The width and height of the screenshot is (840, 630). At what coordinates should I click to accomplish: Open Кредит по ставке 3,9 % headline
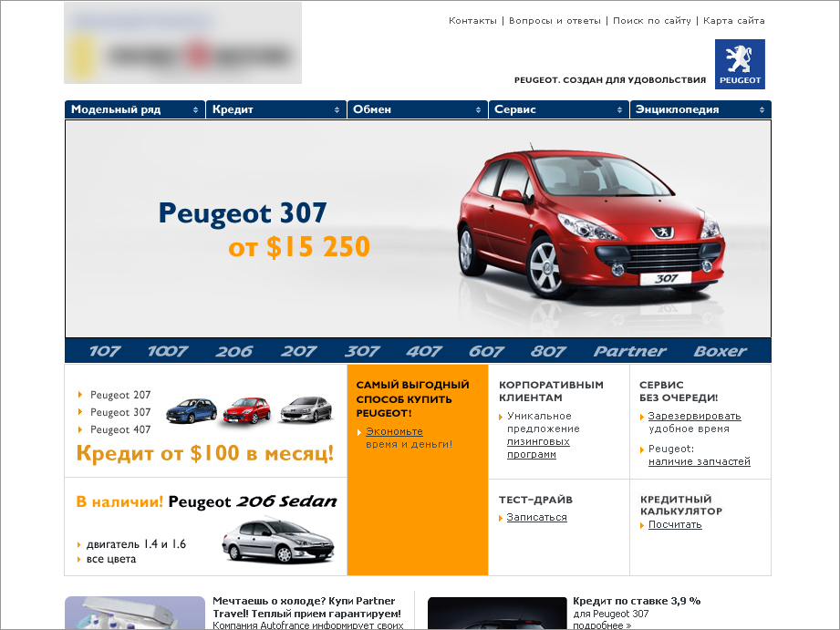[x=637, y=601]
